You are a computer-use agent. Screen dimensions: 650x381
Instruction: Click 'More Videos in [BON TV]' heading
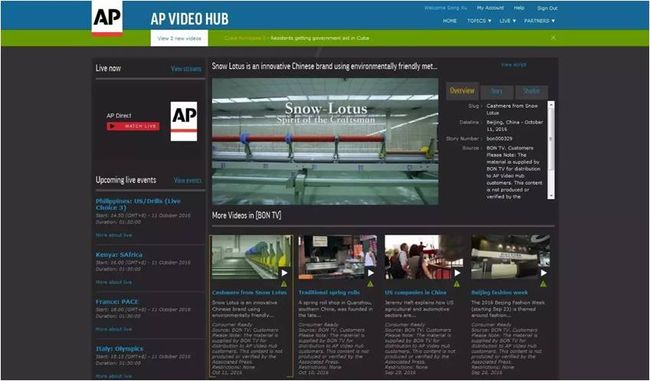point(247,216)
